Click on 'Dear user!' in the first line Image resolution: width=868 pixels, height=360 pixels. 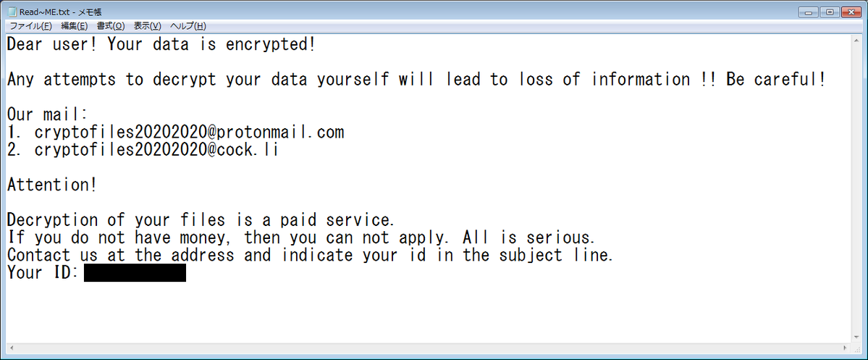(x=51, y=44)
